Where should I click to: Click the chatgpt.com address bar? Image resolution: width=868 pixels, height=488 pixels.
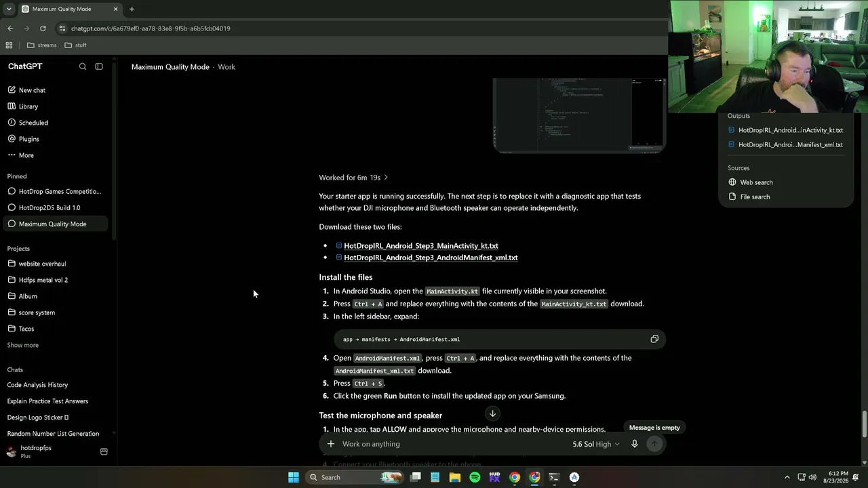[359, 28]
